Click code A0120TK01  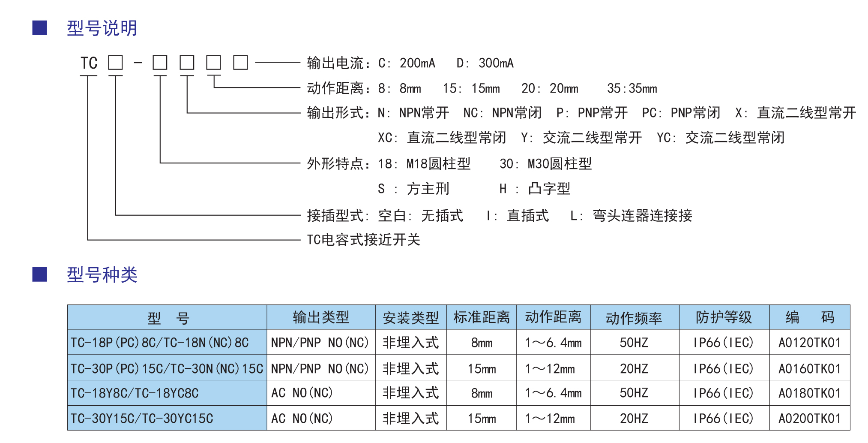coord(810,343)
